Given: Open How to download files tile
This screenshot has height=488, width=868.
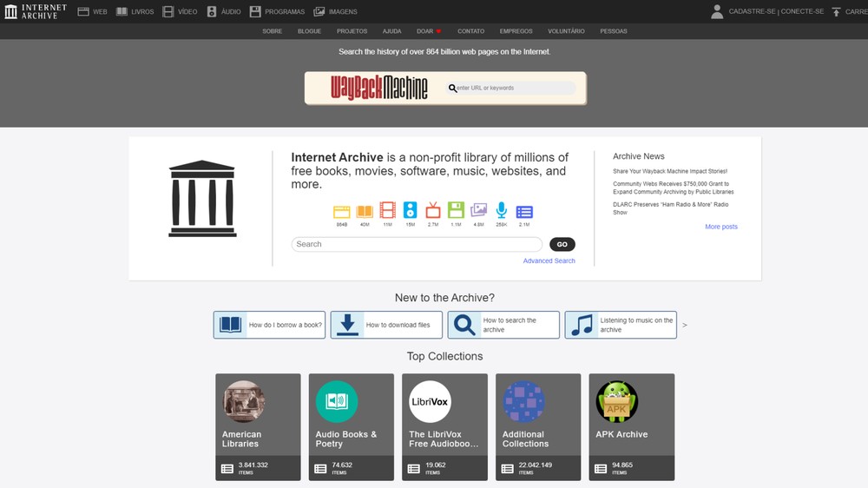Looking at the screenshot, I should pyautogui.click(x=386, y=325).
